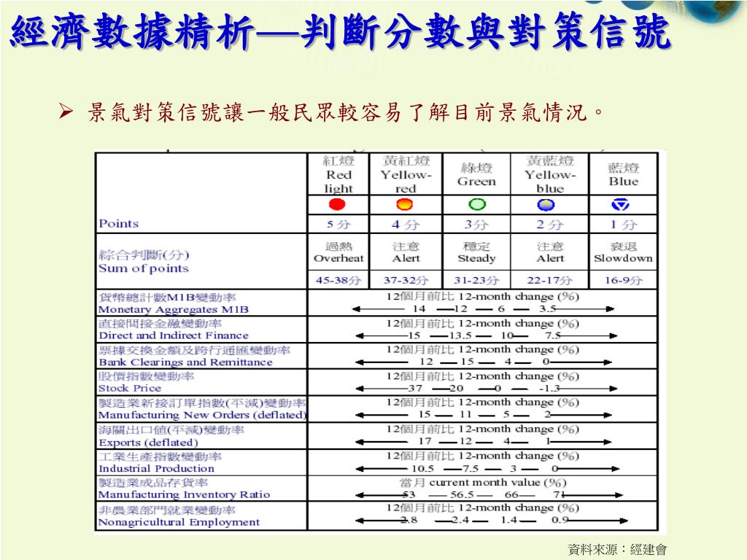Click the blue light triangle icon

pyautogui.click(x=620, y=205)
